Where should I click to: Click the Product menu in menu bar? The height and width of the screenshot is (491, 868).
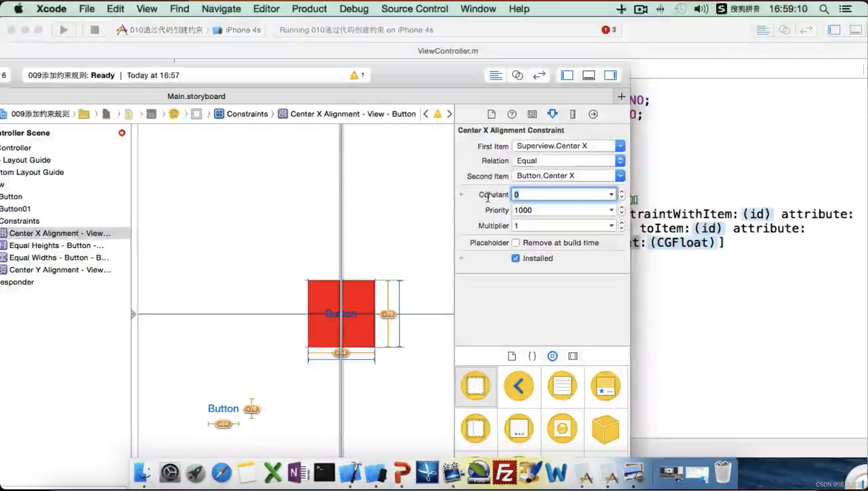pos(309,8)
